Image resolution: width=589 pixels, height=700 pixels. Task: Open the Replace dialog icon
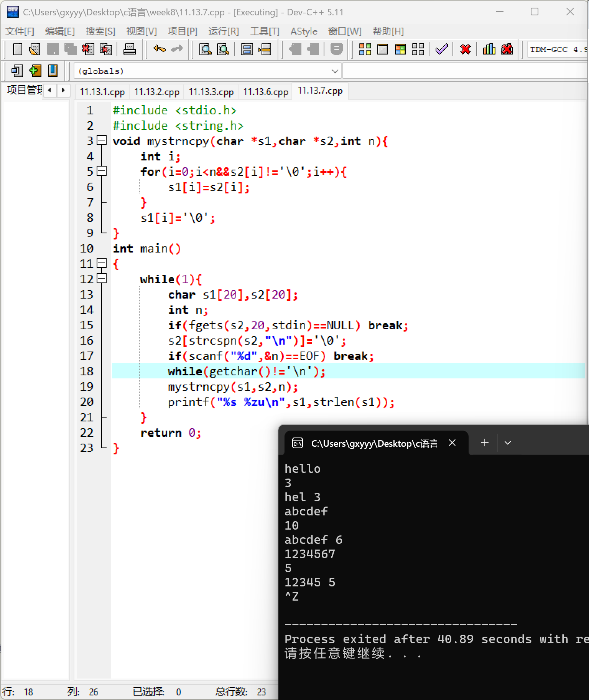tap(223, 49)
